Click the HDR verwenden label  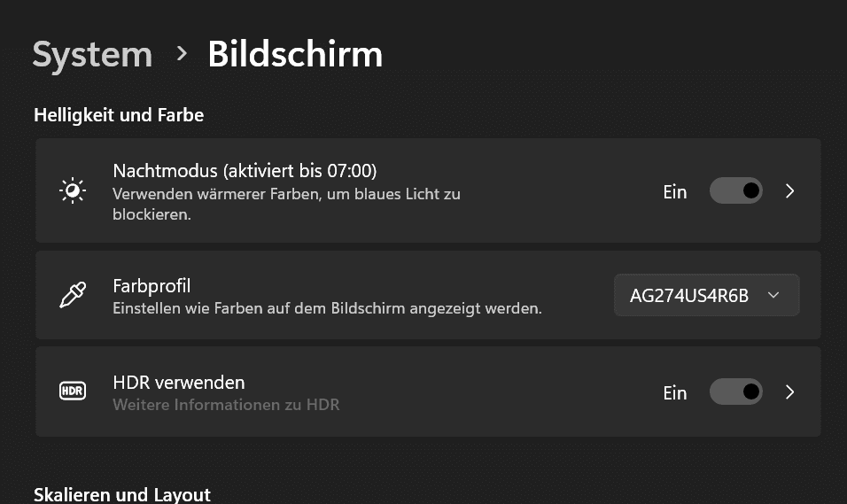(179, 383)
